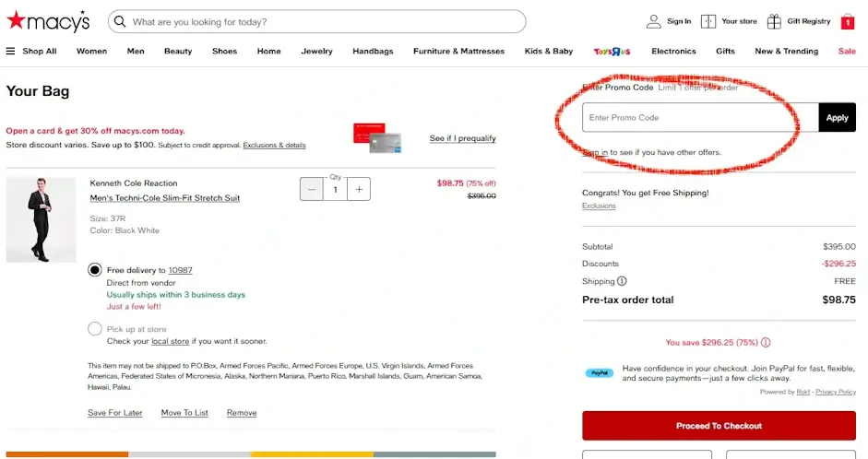Focus the Enter Promo Code field
The height and width of the screenshot is (459, 868).
(x=700, y=117)
